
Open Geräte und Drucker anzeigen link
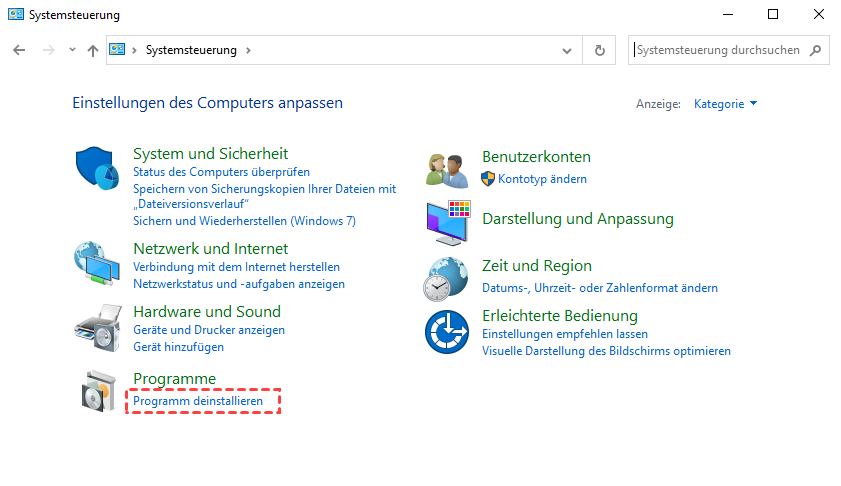(x=208, y=330)
